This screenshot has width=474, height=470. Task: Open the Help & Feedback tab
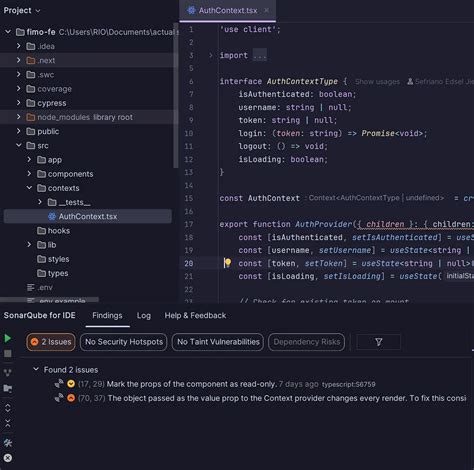tap(195, 315)
